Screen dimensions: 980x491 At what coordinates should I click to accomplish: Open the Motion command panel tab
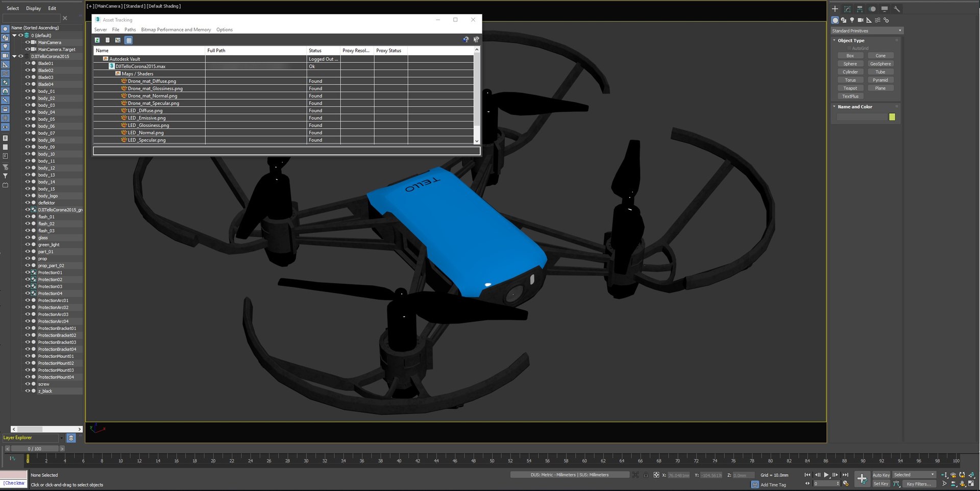point(872,9)
